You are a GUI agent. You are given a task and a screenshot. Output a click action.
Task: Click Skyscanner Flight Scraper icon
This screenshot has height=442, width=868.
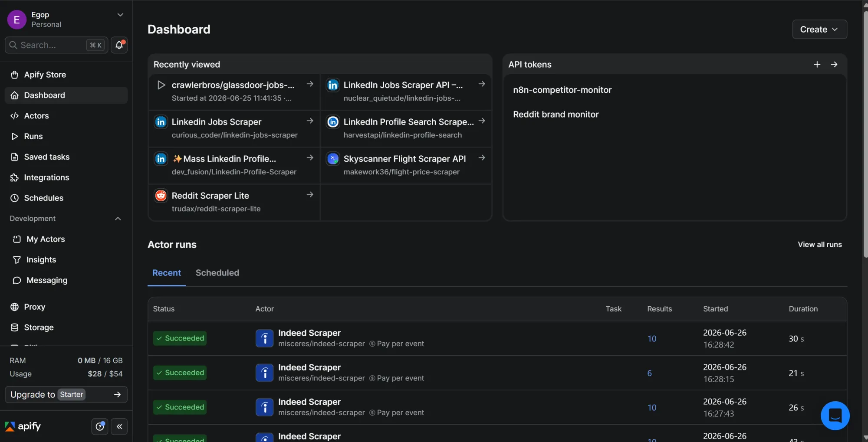pyautogui.click(x=333, y=159)
